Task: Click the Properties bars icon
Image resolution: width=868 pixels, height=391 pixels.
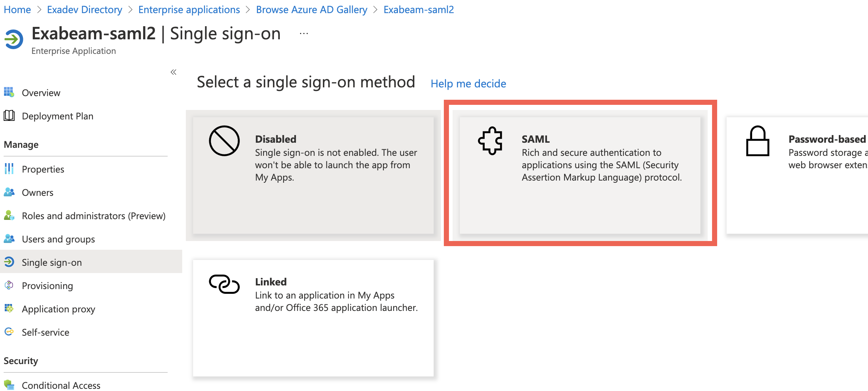Action: click(x=9, y=169)
